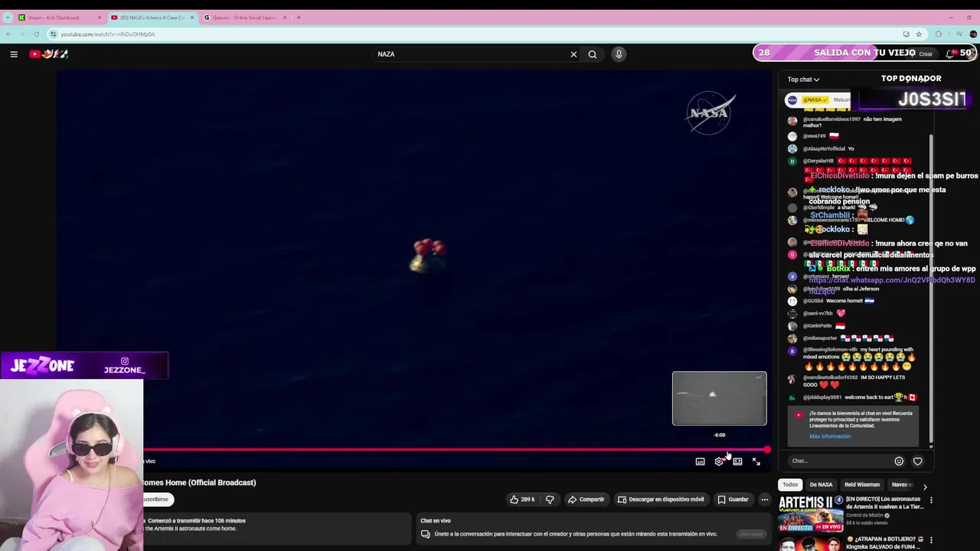Click the Chat en vivo panel heading
The height and width of the screenshot is (551, 980).
coord(436,520)
